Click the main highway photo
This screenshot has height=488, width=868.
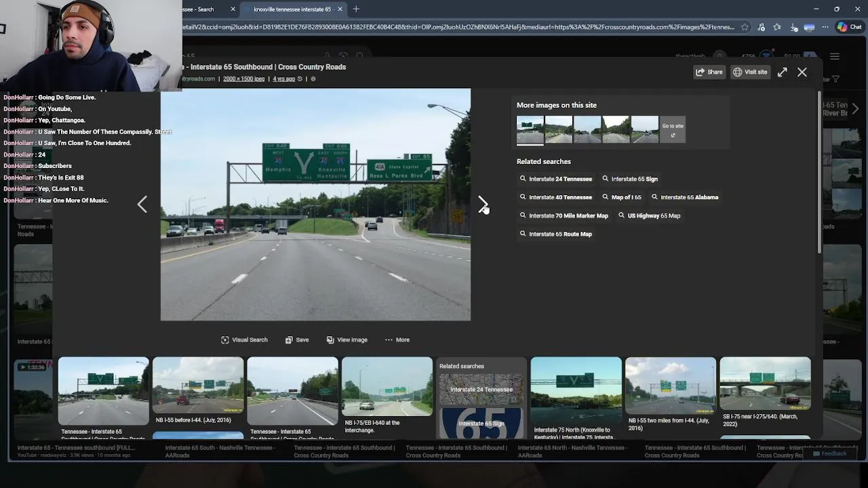pos(315,204)
